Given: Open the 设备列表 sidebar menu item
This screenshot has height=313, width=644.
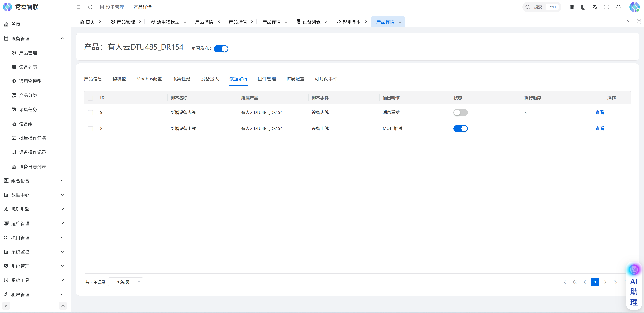Looking at the screenshot, I should click(28, 67).
